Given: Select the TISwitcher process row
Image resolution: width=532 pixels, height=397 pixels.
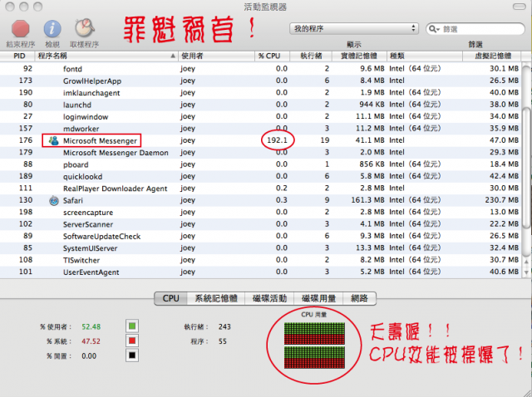Looking at the screenshot, I should coord(260,260).
